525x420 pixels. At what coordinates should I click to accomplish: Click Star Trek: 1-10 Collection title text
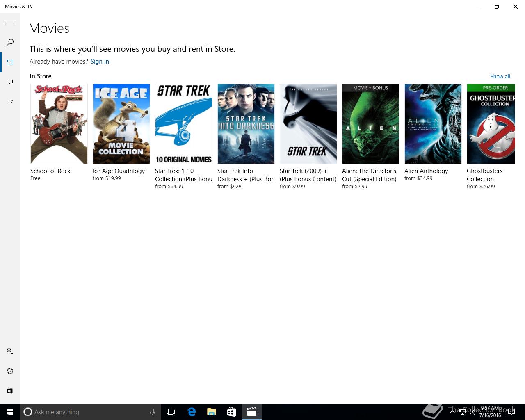[x=184, y=175]
